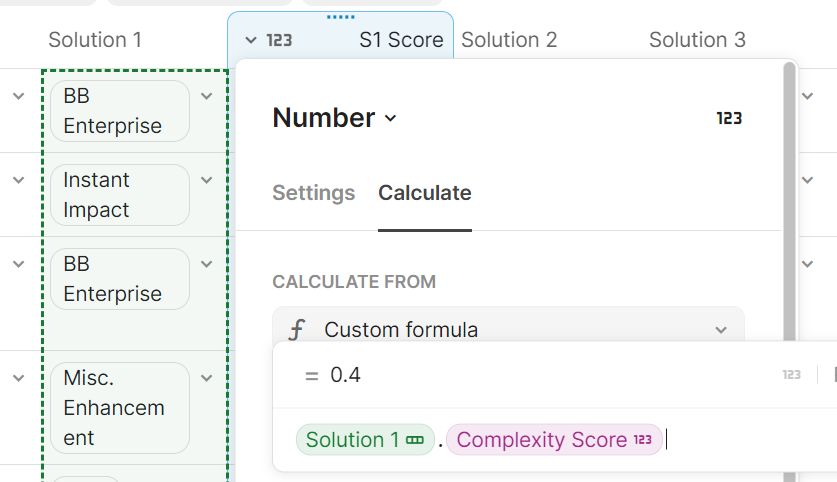Click the Solution 1 token in the formula
Viewport: 837px width, 482px height.
point(364,440)
